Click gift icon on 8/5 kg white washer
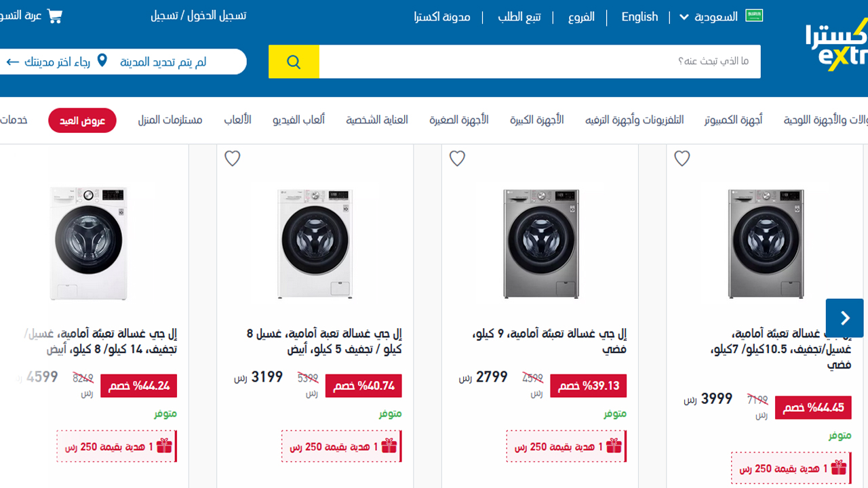The width and height of the screenshot is (868, 488). click(x=389, y=446)
